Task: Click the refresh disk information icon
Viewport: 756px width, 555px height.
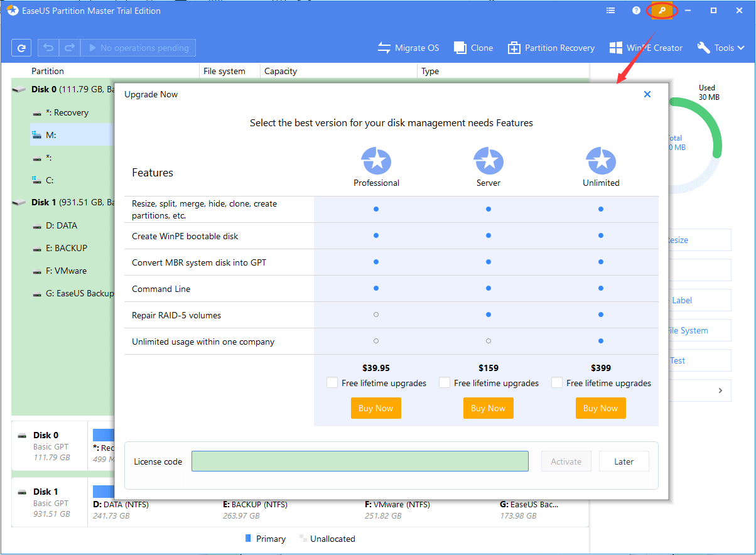Action: (21, 48)
